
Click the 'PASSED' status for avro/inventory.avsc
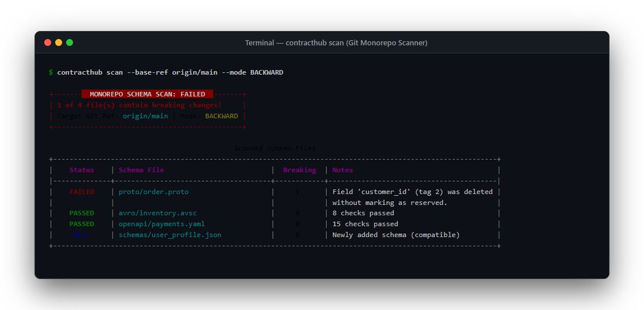pos(82,213)
